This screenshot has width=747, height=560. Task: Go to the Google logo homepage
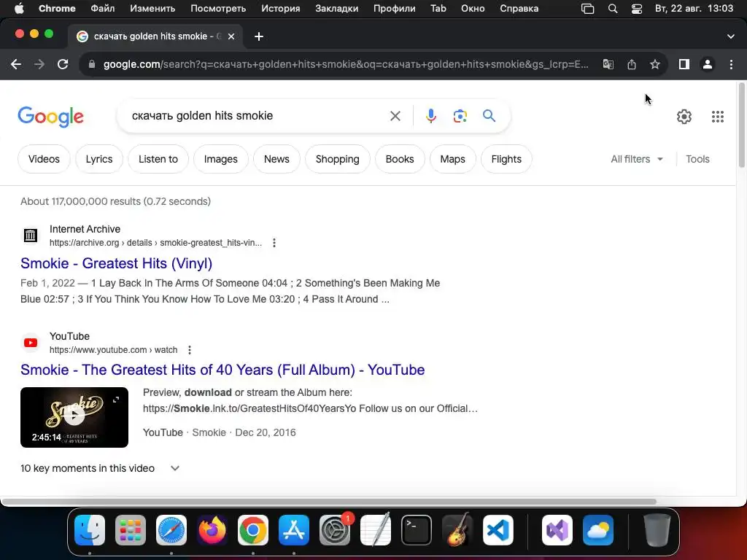[51, 117]
